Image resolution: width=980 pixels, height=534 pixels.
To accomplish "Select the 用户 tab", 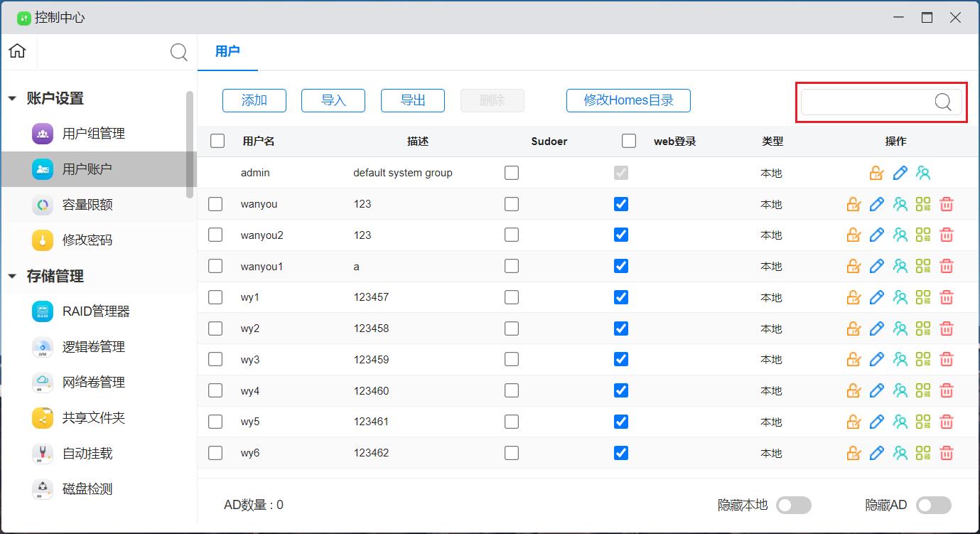I will pyautogui.click(x=227, y=51).
